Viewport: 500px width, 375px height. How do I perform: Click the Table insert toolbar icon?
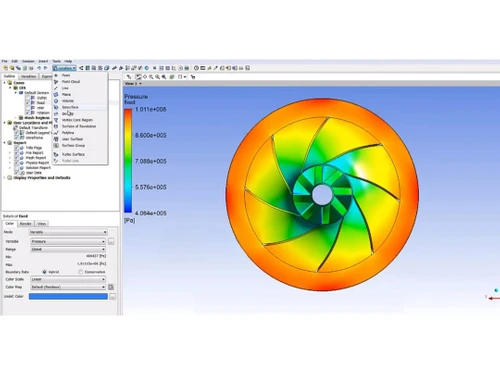coord(168,68)
